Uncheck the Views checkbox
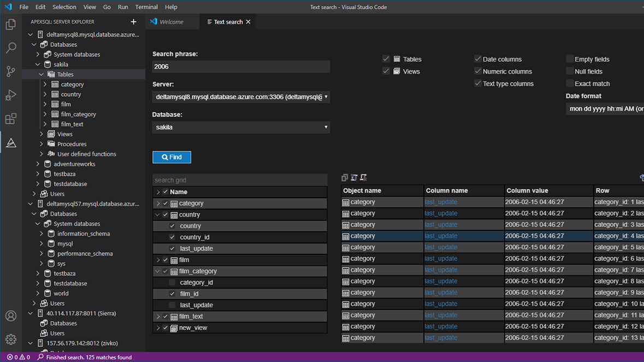 pos(386,71)
